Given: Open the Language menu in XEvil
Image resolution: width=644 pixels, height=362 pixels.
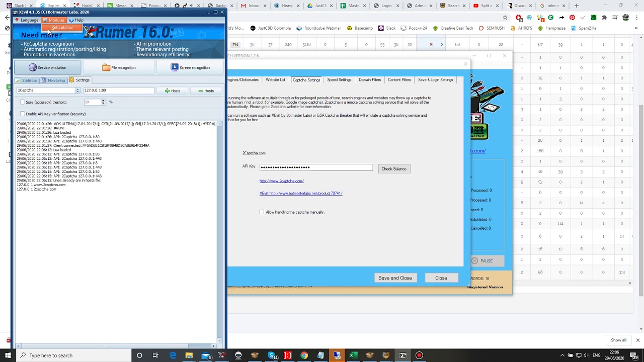Looking at the screenshot, I should pyautogui.click(x=26, y=20).
